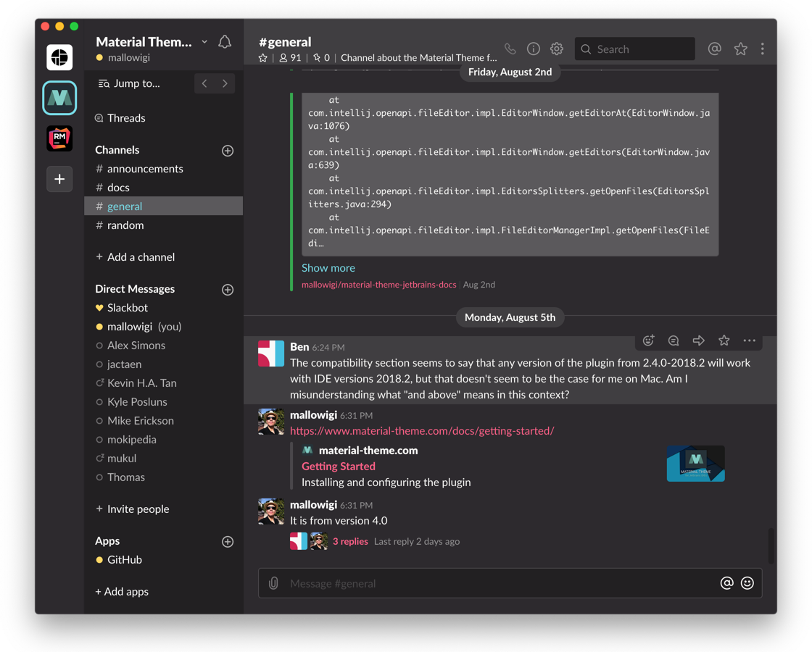Add reaction to Ben's message
This screenshot has height=652, width=812.
click(648, 340)
